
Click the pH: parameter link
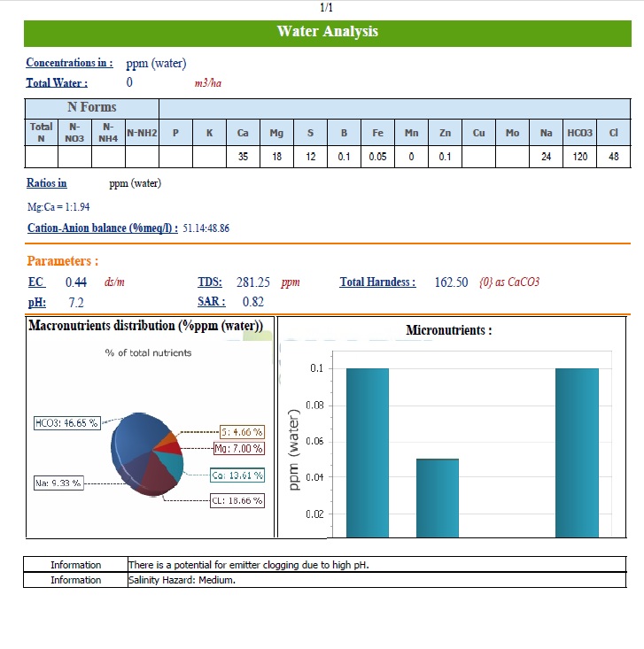coord(37,303)
